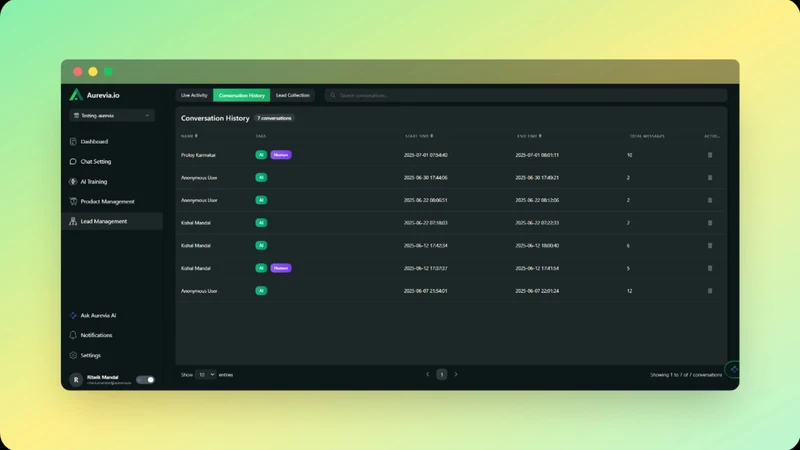Sort by the Name column header
Image resolution: width=800 pixels, height=450 pixels.
tap(189, 136)
